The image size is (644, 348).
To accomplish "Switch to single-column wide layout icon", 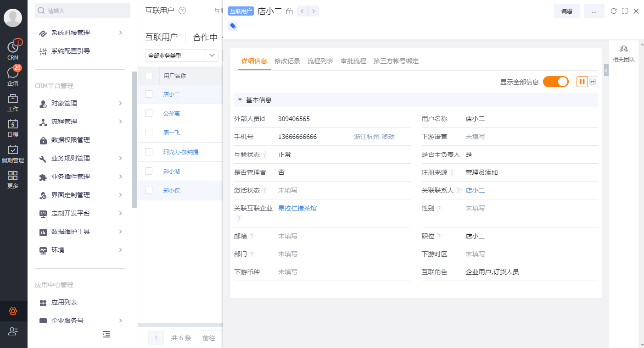I will tap(593, 82).
